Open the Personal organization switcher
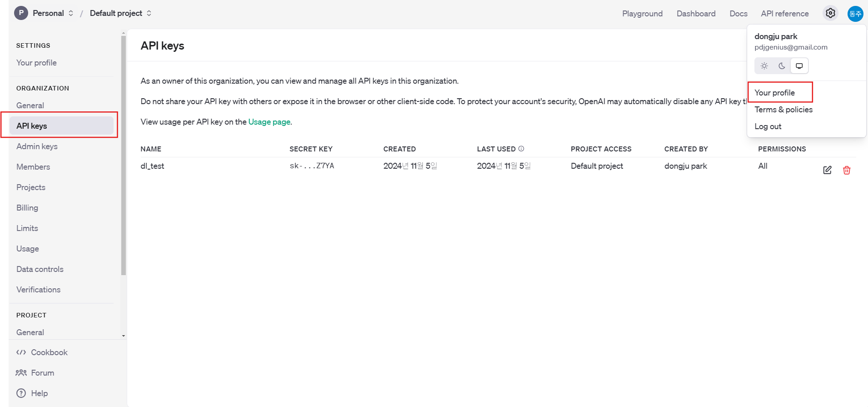Image resolution: width=868 pixels, height=407 pixels. tap(53, 13)
